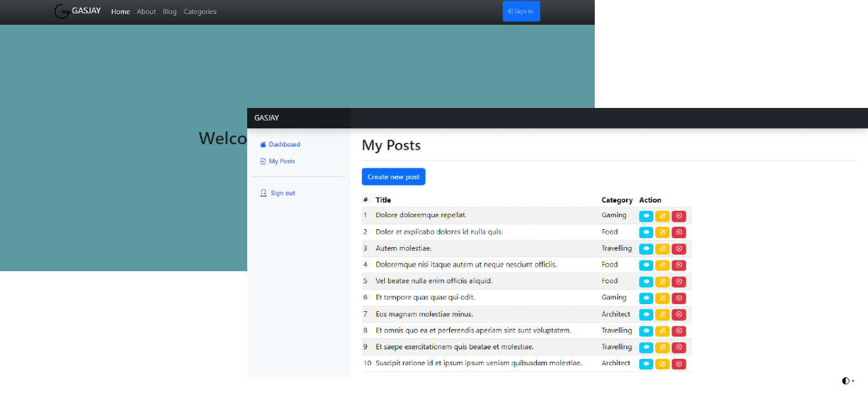Open the theme toggle dropdown
This screenshot has height=395, width=868.
848,381
